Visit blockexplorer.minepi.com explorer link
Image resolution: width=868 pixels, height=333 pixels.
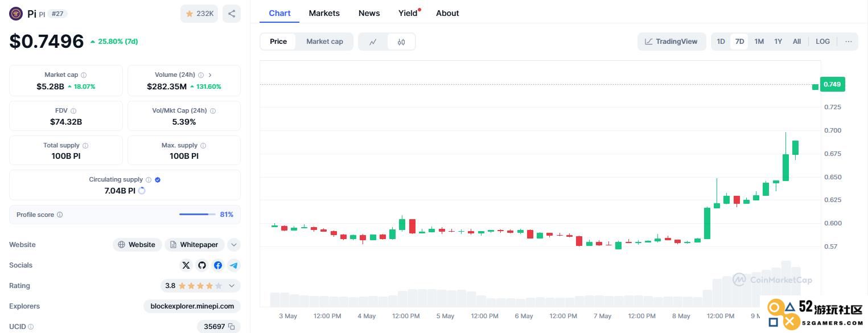click(x=192, y=306)
